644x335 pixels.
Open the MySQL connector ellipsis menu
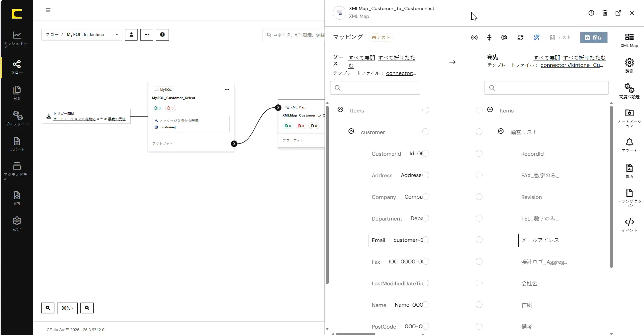pyautogui.click(x=227, y=89)
